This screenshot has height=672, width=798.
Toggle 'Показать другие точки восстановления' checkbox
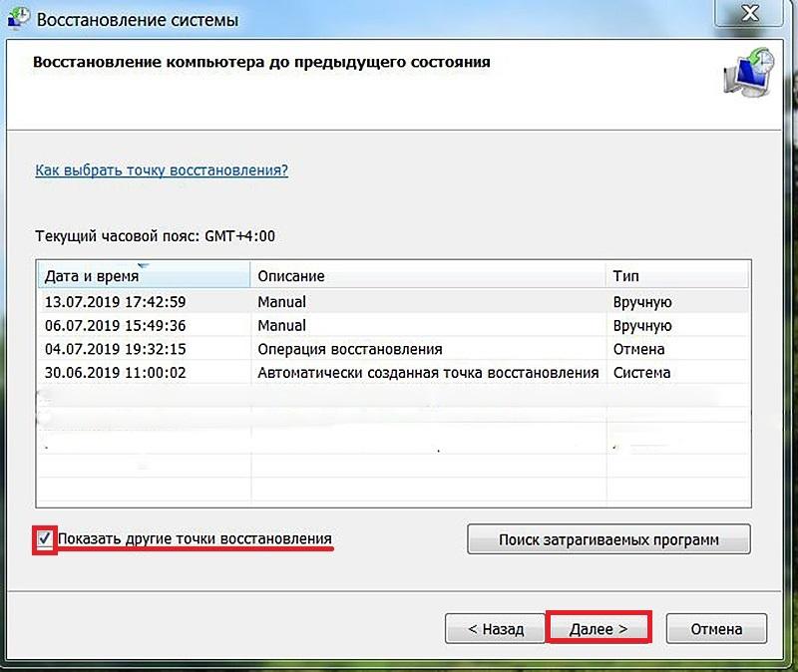pyautogui.click(x=45, y=538)
